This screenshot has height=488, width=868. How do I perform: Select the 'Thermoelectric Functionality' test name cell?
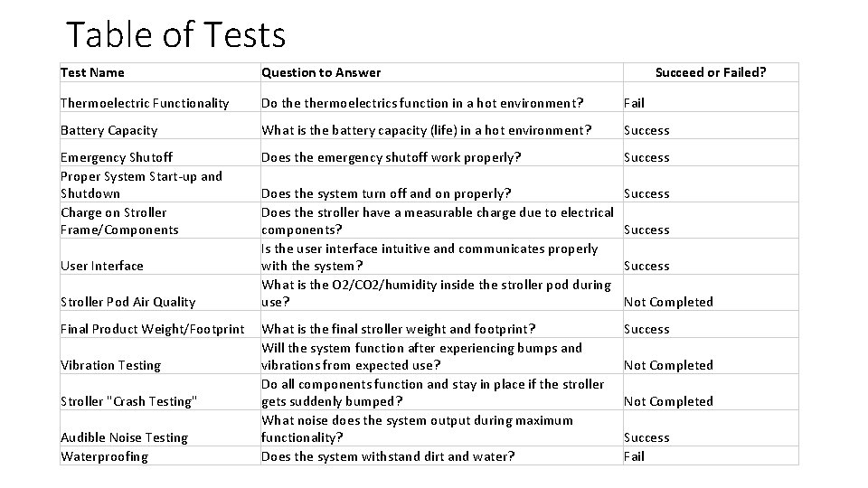[x=145, y=103]
